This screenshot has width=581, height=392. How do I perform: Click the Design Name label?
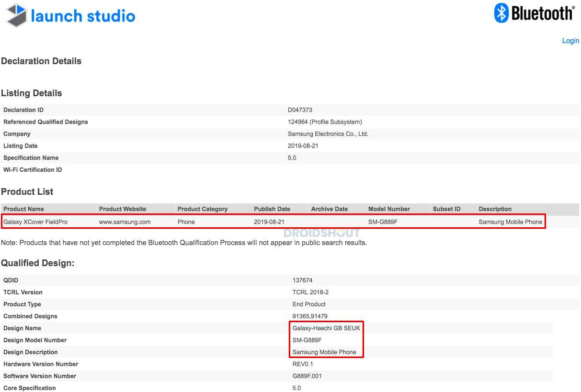[x=22, y=328]
